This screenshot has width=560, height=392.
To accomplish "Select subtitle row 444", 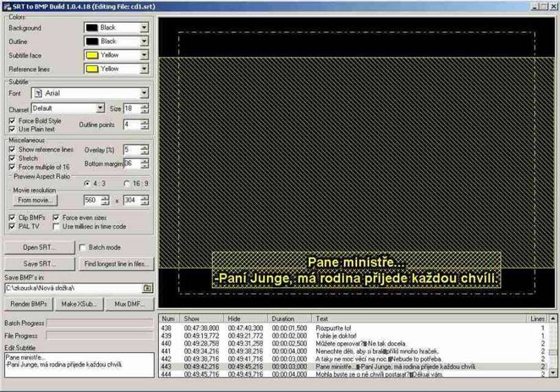I will [x=353, y=374].
